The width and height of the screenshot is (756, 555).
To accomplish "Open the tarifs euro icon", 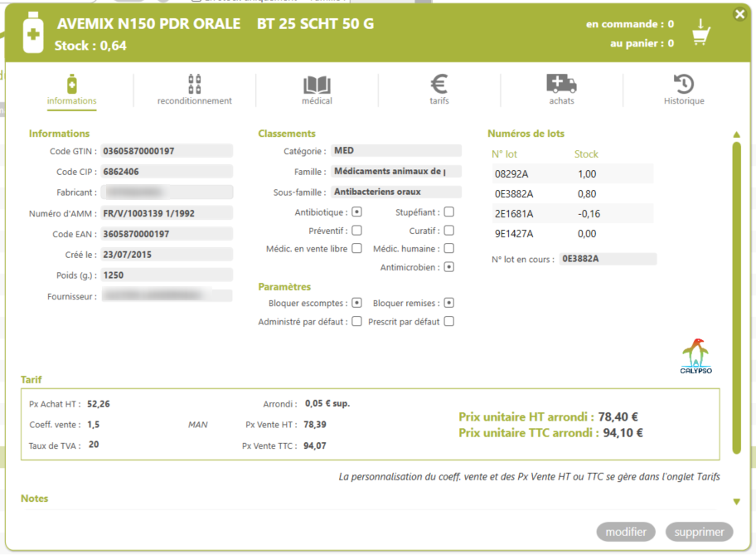I will pos(439,84).
